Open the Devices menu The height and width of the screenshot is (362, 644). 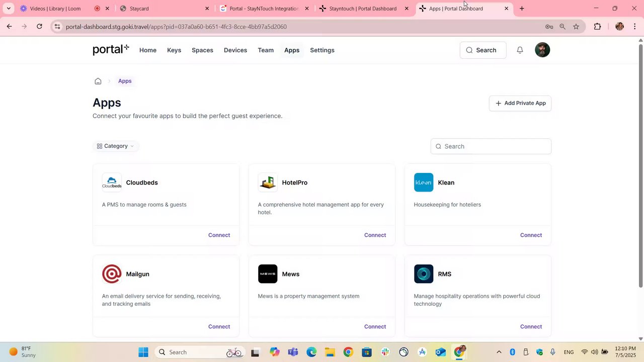pos(235,50)
